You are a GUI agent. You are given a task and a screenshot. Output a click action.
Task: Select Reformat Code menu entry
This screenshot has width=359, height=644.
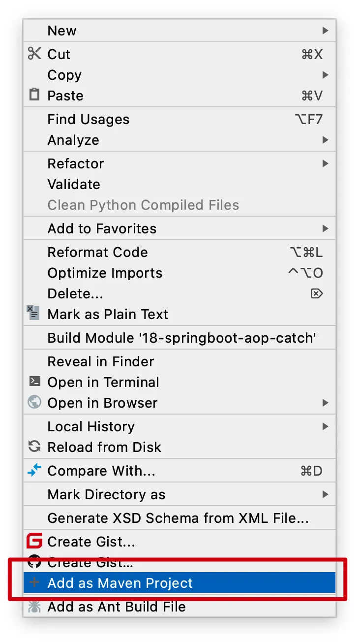179,252
